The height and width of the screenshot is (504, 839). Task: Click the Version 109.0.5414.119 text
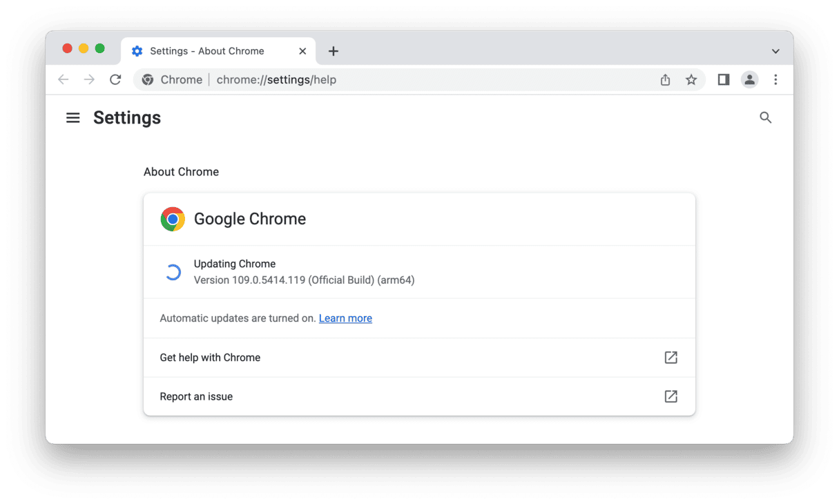[304, 280]
